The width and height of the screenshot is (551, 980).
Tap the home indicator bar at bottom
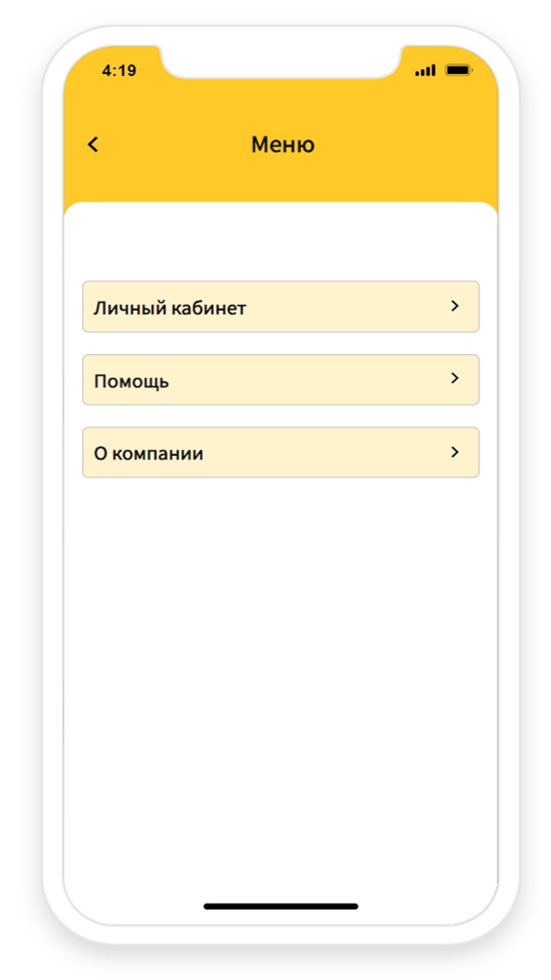(280, 906)
